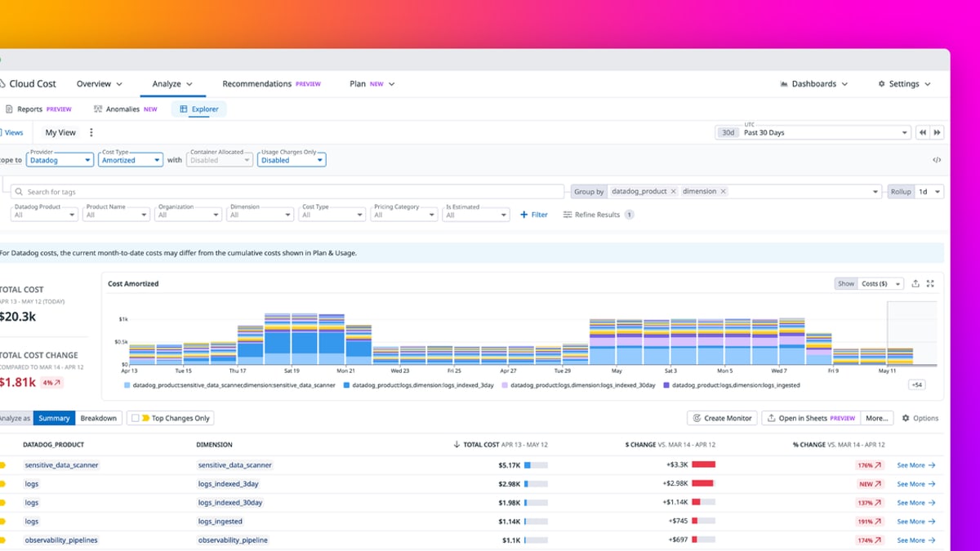Click the kebab menu beside My View
980x551 pixels.
click(x=91, y=132)
